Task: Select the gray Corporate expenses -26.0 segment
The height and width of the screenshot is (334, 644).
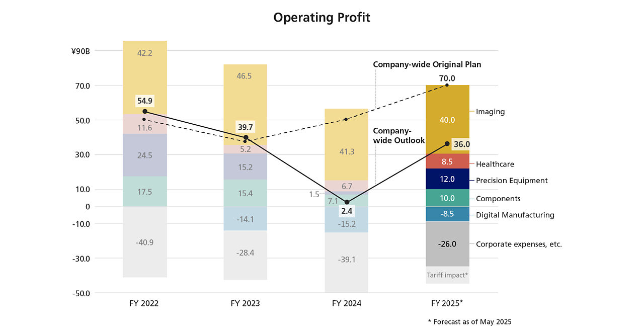Action: point(447,244)
